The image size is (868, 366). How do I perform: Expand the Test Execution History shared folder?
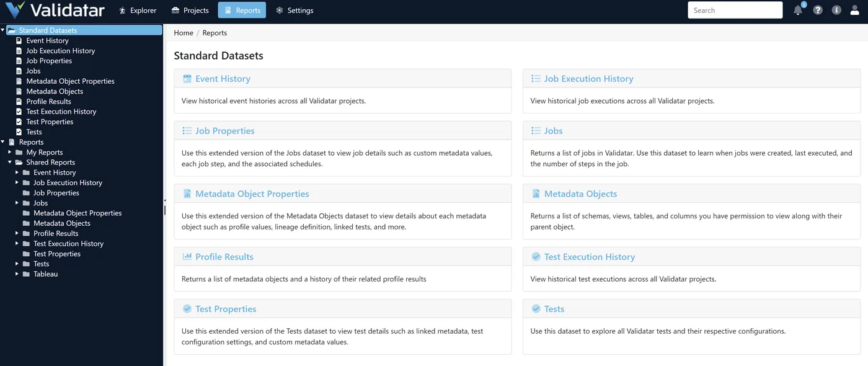(17, 243)
